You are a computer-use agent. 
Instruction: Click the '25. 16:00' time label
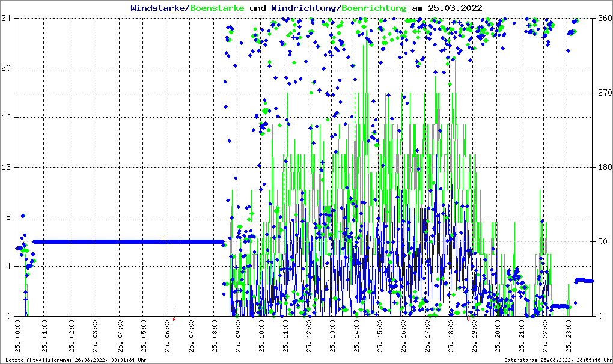pyautogui.click(x=403, y=336)
